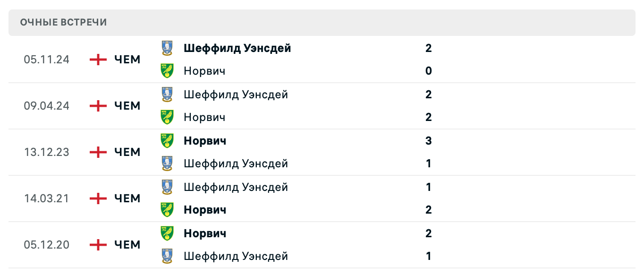Screen dimensions: 644x276
Task: Click Norwich crest in 05.12.20 match
Action: [x=167, y=233]
